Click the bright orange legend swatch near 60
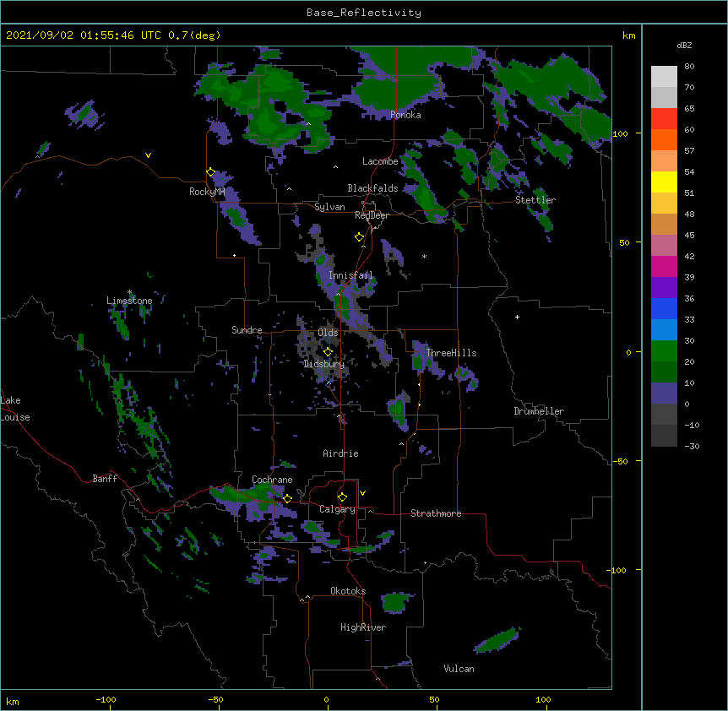728x711 pixels. point(664,139)
